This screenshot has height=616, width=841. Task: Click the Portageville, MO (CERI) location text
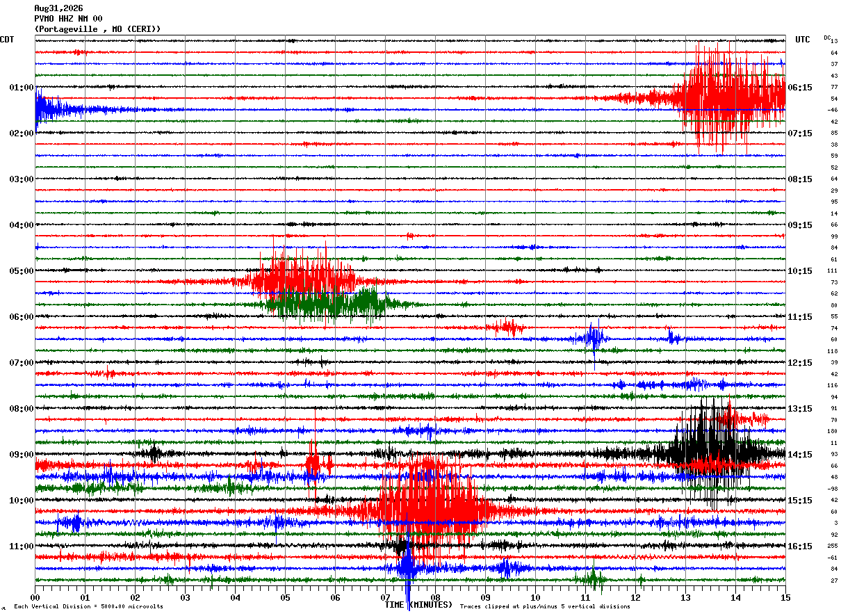[x=97, y=29]
